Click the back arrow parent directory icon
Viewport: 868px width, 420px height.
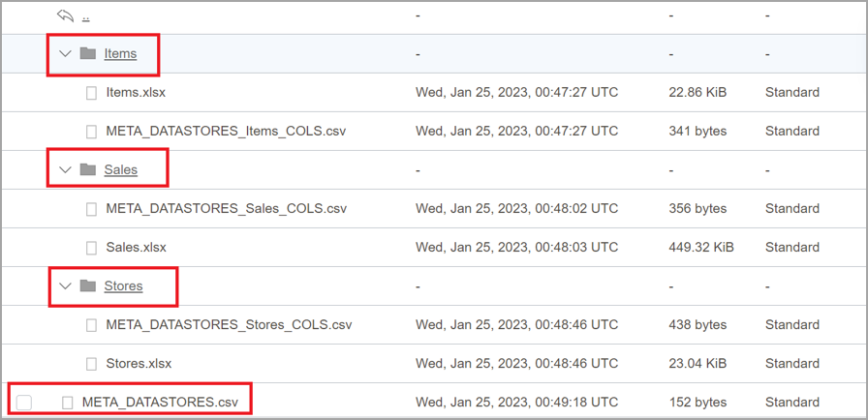(x=66, y=15)
